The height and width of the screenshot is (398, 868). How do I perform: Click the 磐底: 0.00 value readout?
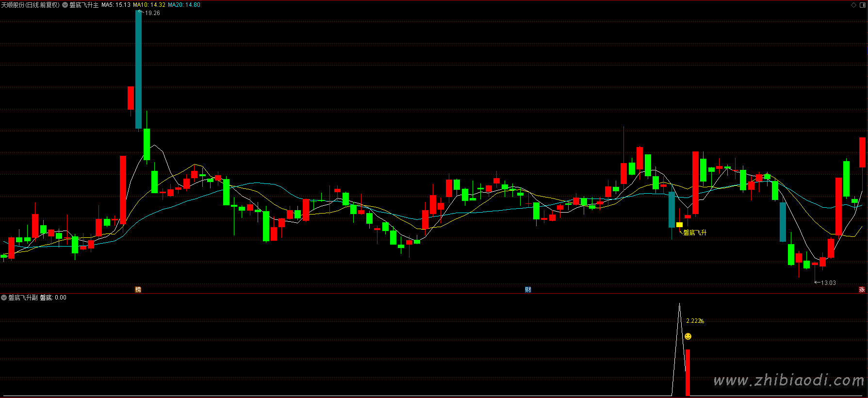pyautogui.click(x=53, y=298)
